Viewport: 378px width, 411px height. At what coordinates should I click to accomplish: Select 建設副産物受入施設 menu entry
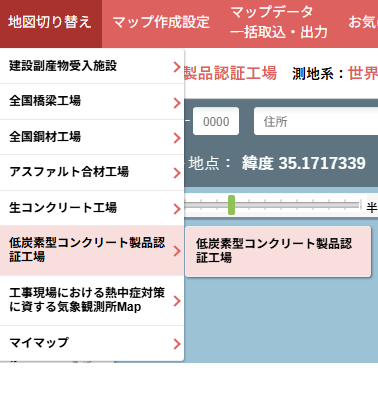pos(92,66)
